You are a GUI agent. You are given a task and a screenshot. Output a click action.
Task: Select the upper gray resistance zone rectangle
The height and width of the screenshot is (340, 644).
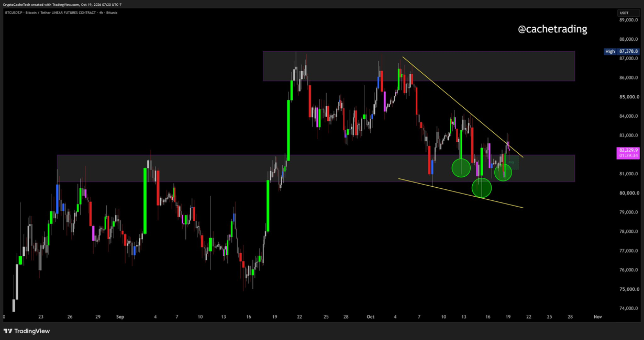[419, 66]
